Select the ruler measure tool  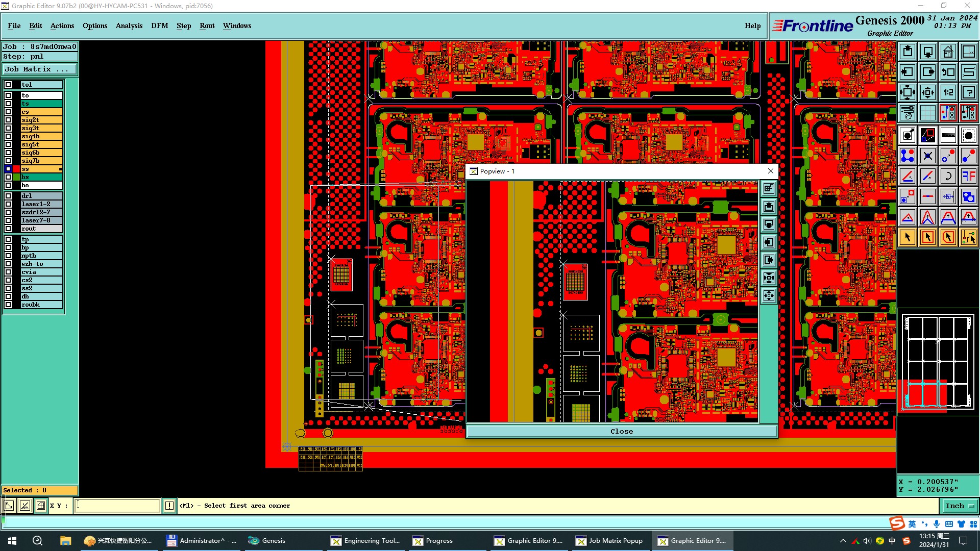coord(948,135)
